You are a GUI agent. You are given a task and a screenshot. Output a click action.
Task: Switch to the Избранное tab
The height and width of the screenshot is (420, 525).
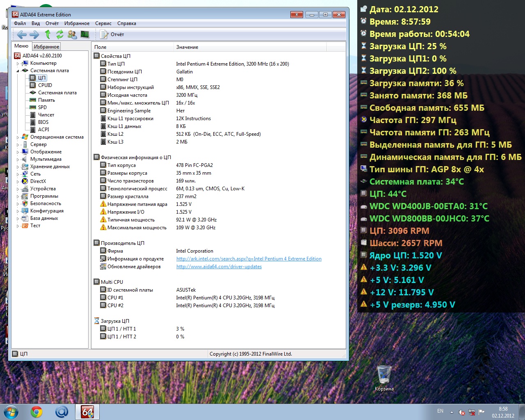coord(46,47)
